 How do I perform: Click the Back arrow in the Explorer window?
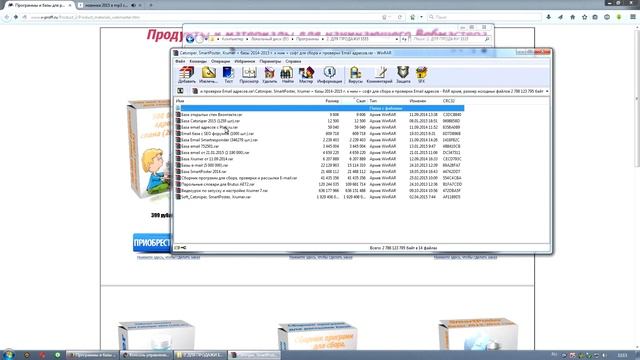(x=190, y=39)
